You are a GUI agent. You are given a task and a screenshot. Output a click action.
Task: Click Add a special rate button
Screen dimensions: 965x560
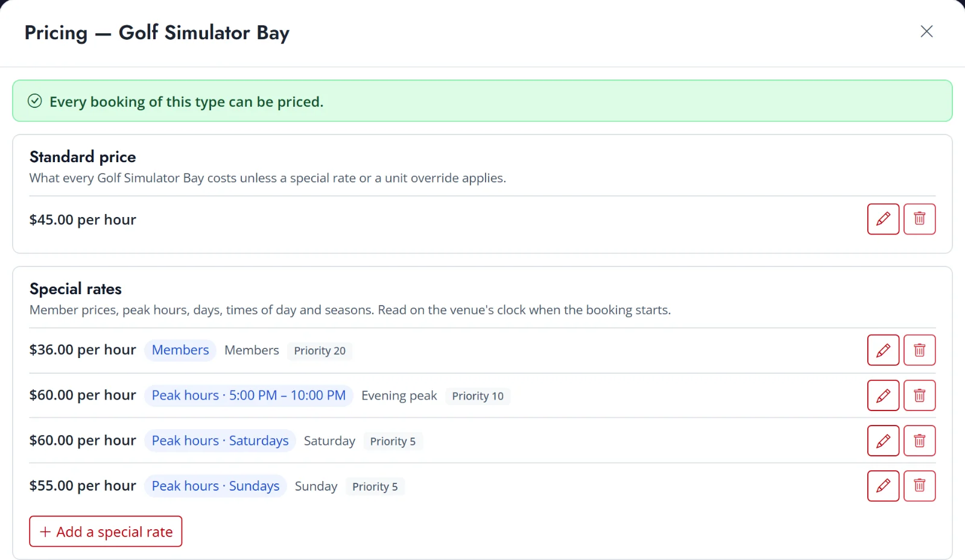tap(106, 531)
